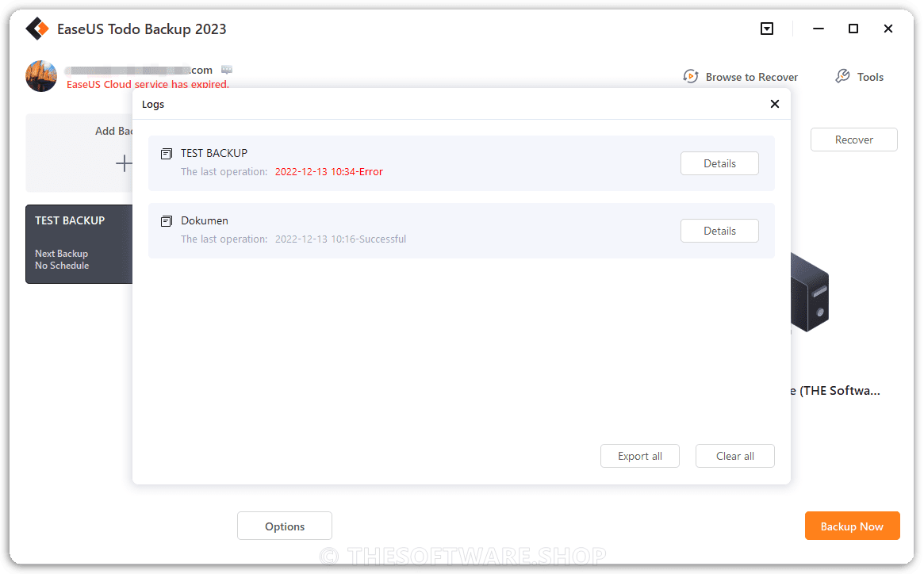924x574 pixels.
Task: Click the EaseUS Cloud service expired notice
Action: (x=148, y=84)
